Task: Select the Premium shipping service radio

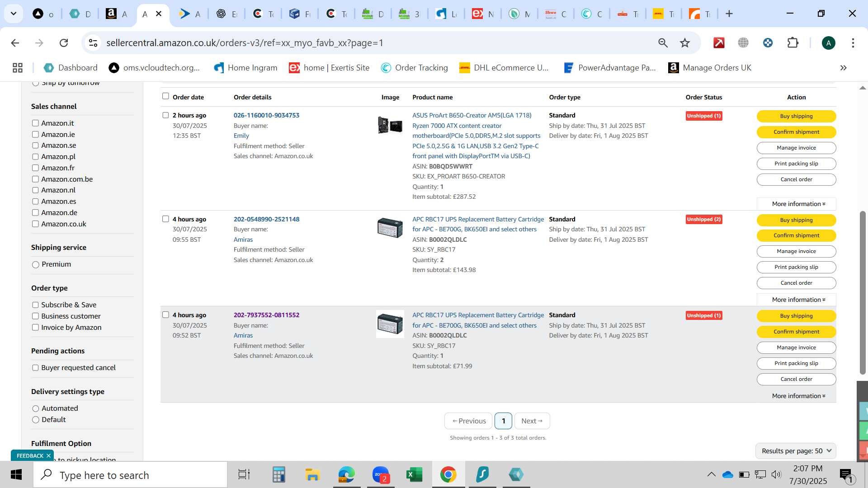Action: (x=36, y=265)
